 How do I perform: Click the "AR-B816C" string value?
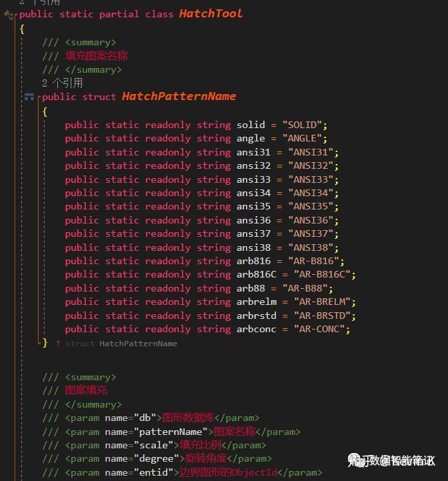tap(322, 274)
